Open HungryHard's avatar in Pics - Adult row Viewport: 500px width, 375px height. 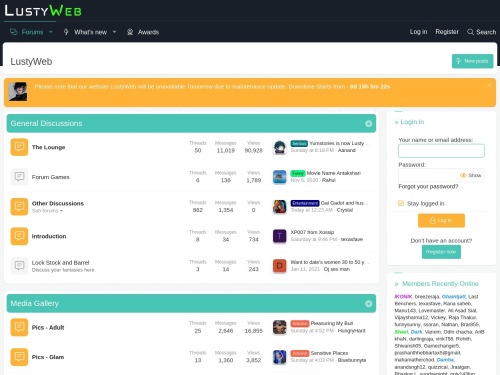pyautogui.click(x=279, y=327)
